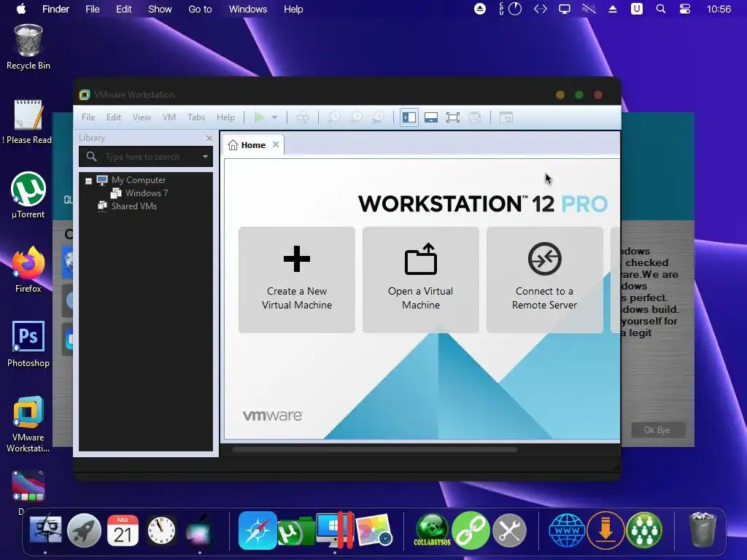Toggle the Show Library sidebar button
The image size is (747, 560).
[x=409, y=117]
